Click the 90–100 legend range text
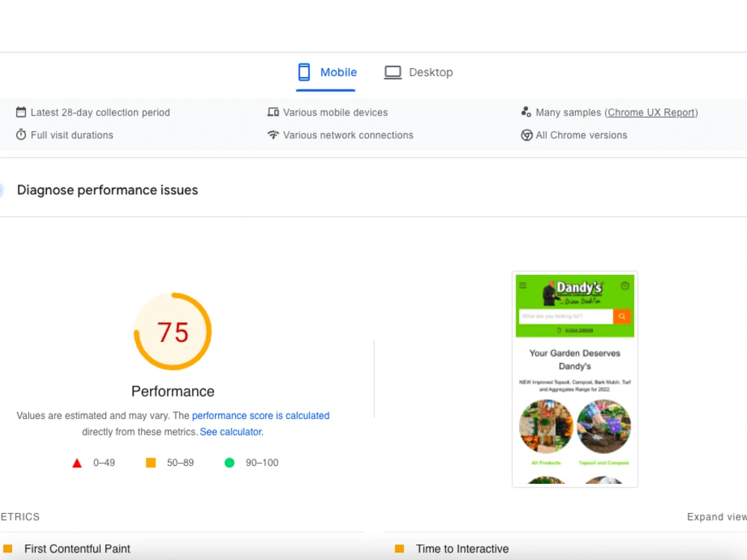The image size is (747, 560). (x=262, y=463)
